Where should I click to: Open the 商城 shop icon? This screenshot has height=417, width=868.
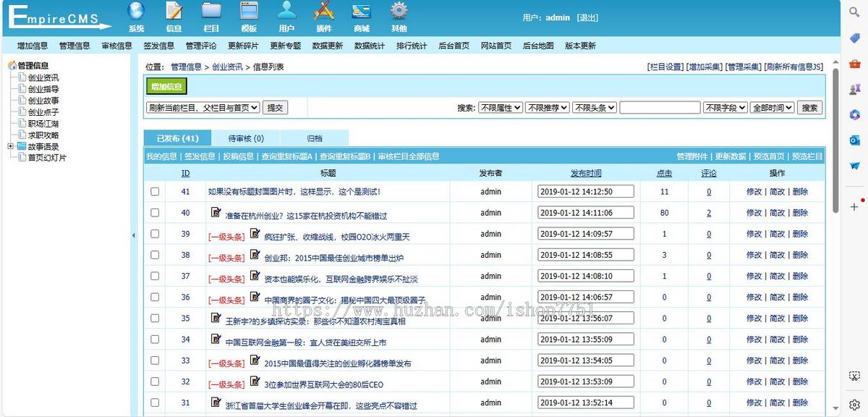[x=362, y=11]
